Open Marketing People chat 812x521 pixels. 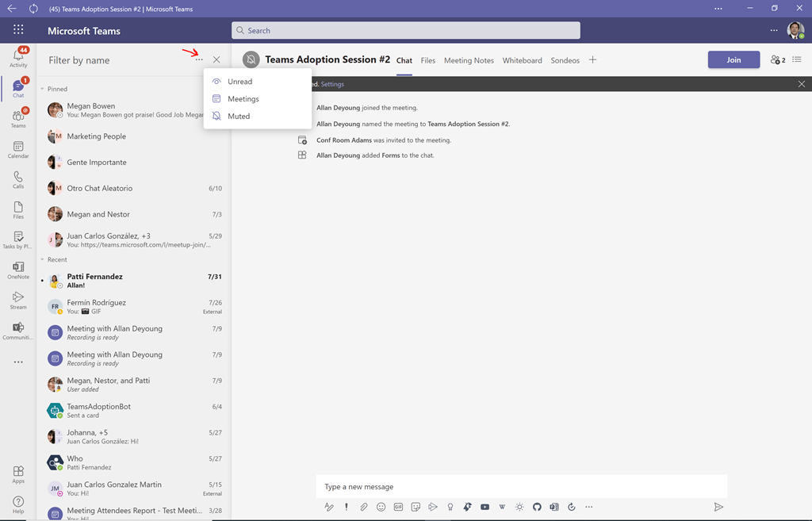133,136
